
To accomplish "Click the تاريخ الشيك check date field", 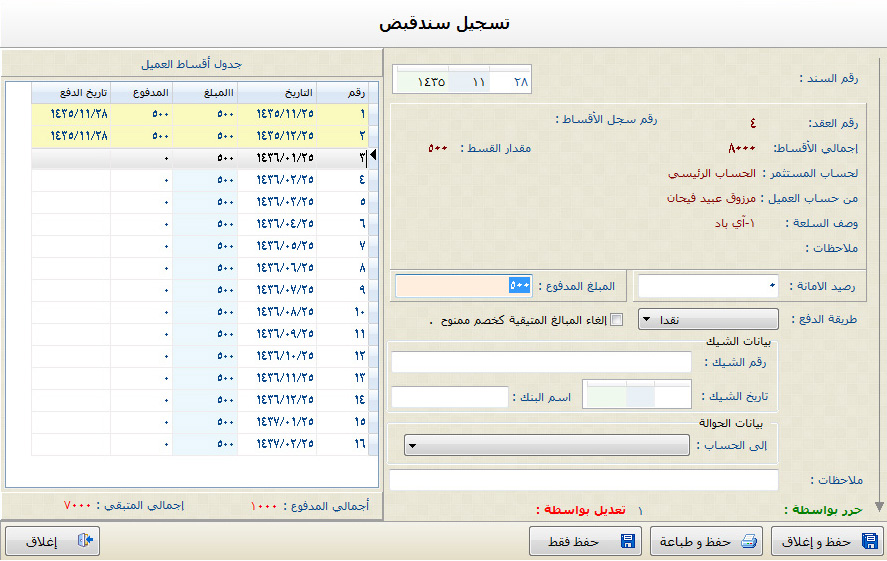I will (636, 395).
